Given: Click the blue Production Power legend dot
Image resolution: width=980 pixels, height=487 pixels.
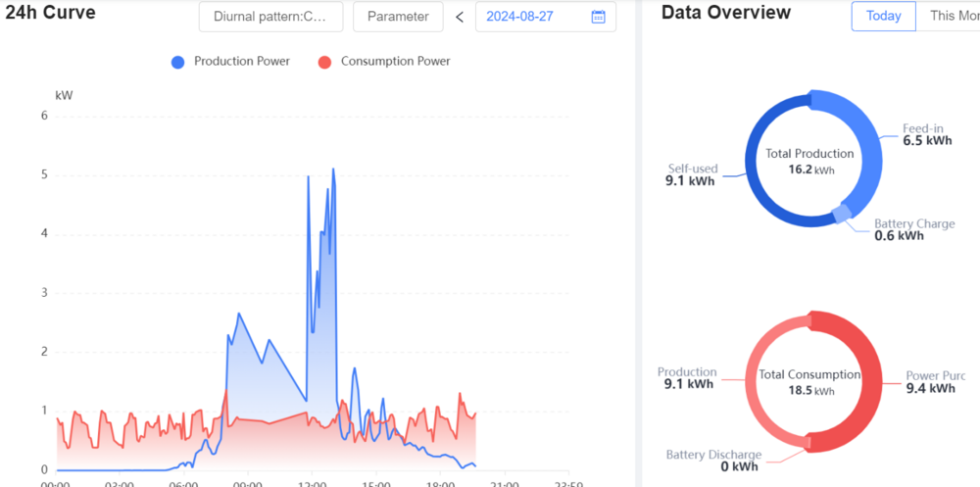Looking at the screenshot, I should point(177,62).
